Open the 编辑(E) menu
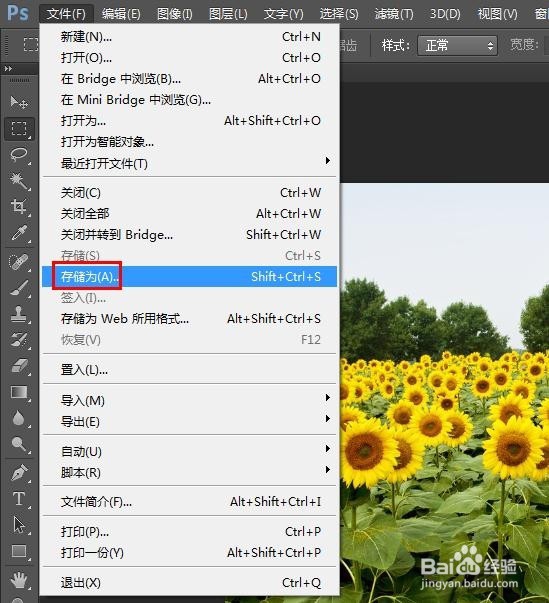This screenshot has width=549, height=603. (121, 14)
